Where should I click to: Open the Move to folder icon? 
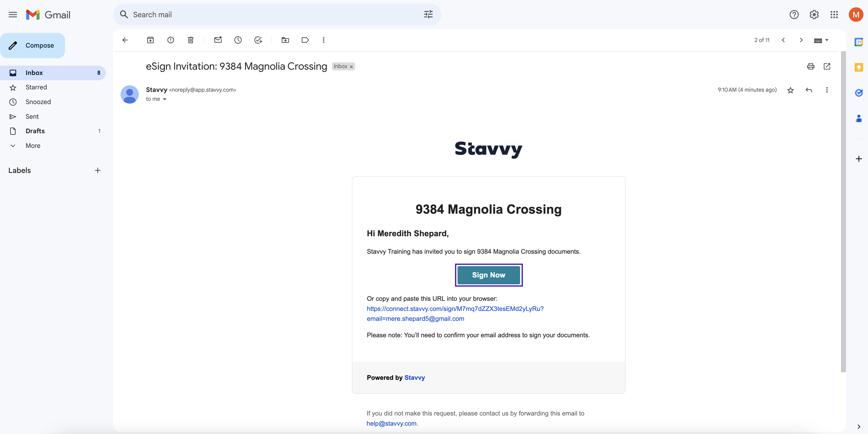pyautogui.click(x=285, y=40)
